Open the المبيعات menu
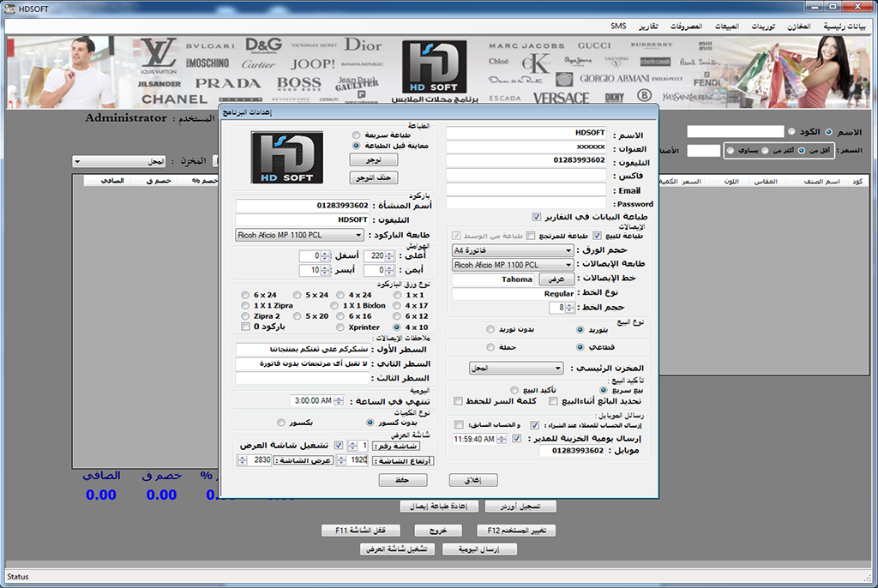Viewport: 878px width, 588px height. [x=726, y=27]
